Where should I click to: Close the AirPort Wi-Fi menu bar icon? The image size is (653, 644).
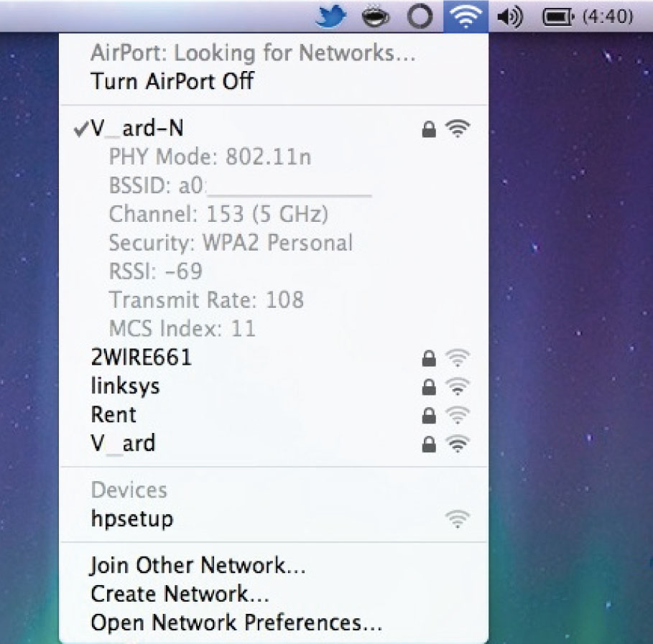pyautogui.click(x=466, y=17)
